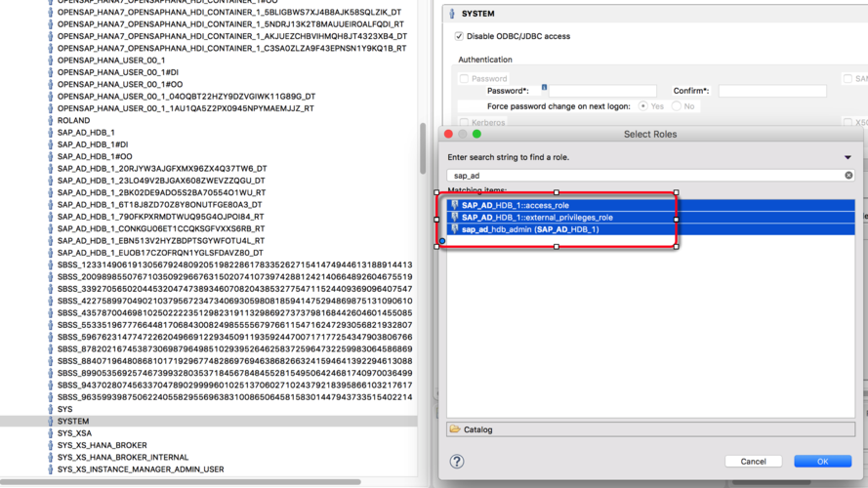The width and height of the screenshot is (868, 488).
Task: Clear the sap_ad search field with the X icon
Action: tap(848, 176)
